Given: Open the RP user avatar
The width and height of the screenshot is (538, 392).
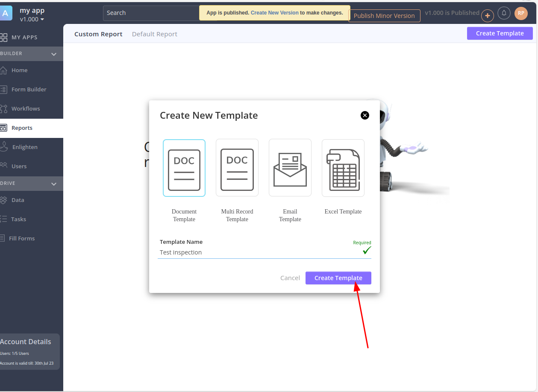Looking at the screenshot, I should [x=521, y=13].
